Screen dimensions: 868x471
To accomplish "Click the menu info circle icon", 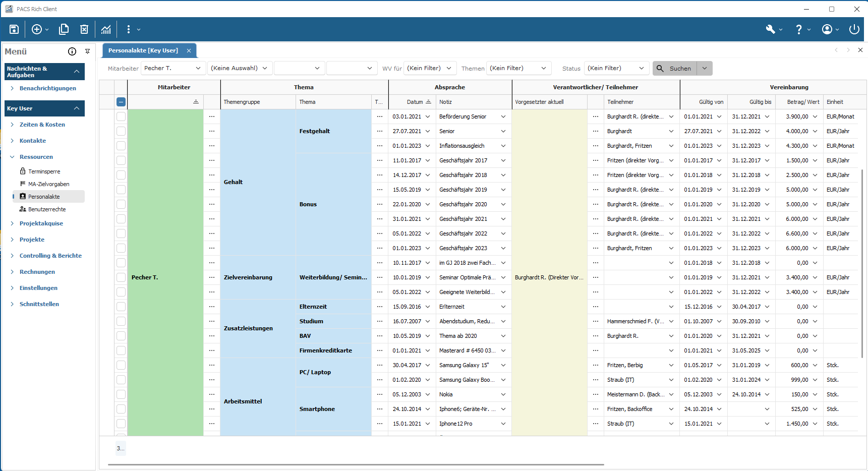I will 72,51.
